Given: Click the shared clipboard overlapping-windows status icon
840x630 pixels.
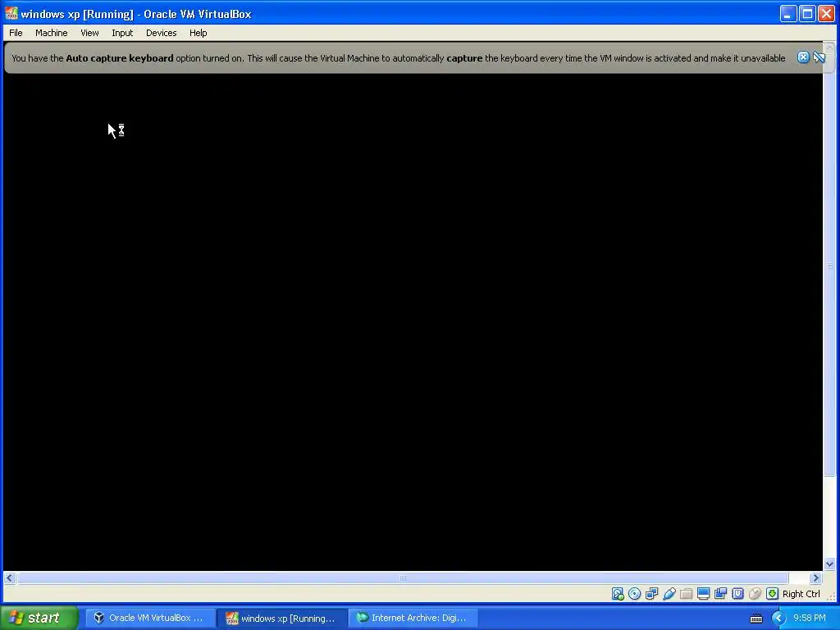Looking at the screenshot, I should [x=720, y=594].
